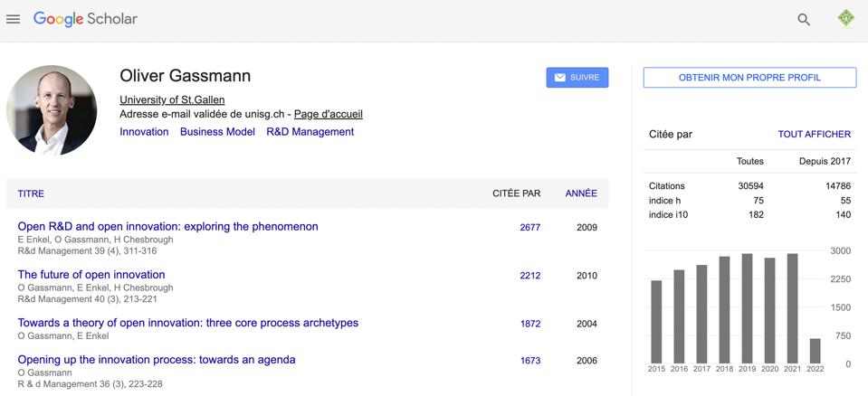Sort articles by TITRE column

coord(31,193)
